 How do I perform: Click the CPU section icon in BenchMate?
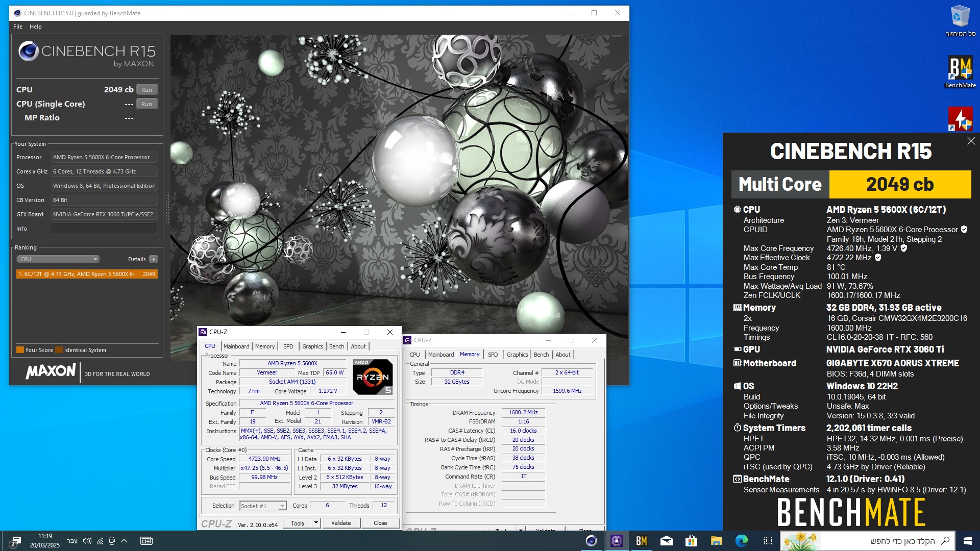pyautogui.click(x=737, y=210)
